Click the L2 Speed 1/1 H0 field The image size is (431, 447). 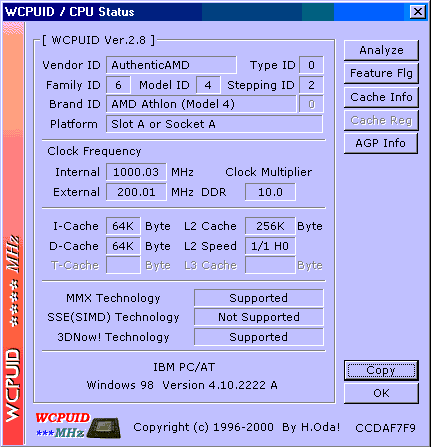coord(270,246)
